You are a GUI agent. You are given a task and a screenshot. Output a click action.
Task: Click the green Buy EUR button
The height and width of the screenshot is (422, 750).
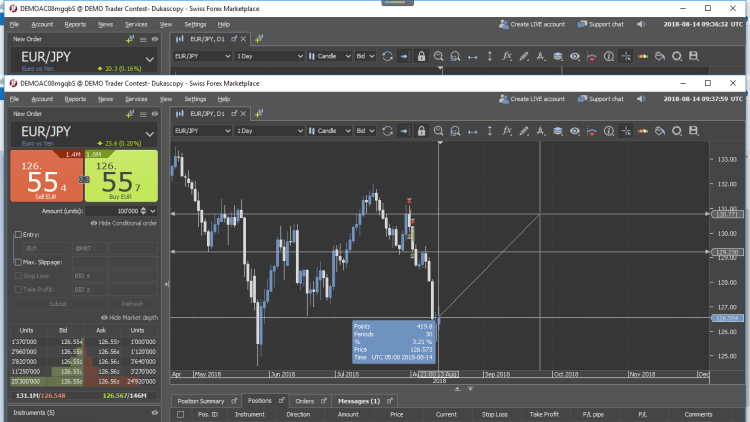[x=121, y=176]
